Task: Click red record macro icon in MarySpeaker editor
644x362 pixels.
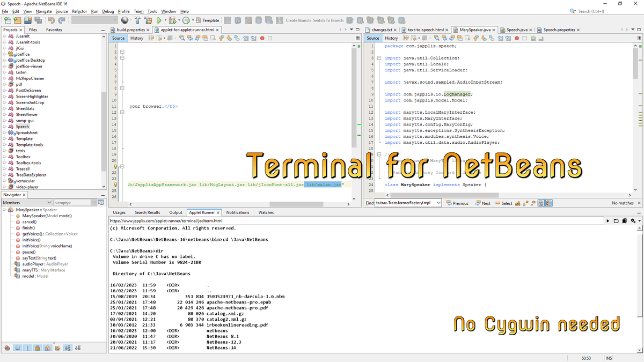Action: (517, 38)
